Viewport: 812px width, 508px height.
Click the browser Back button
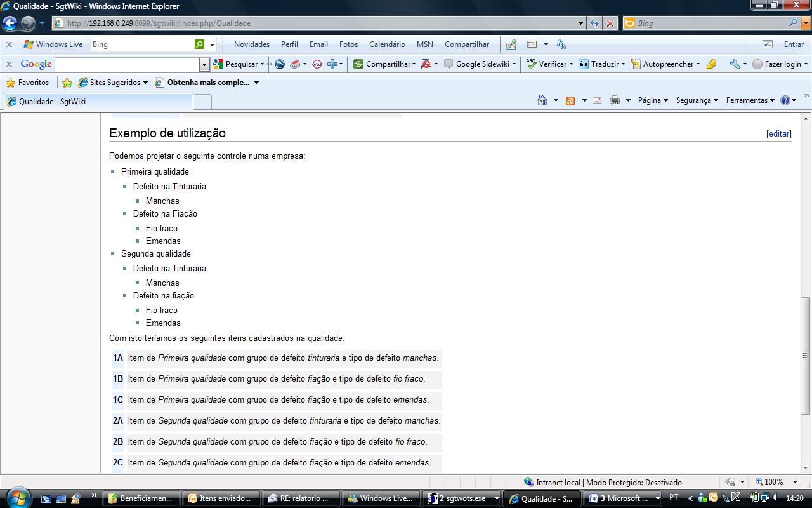(10, 23)
